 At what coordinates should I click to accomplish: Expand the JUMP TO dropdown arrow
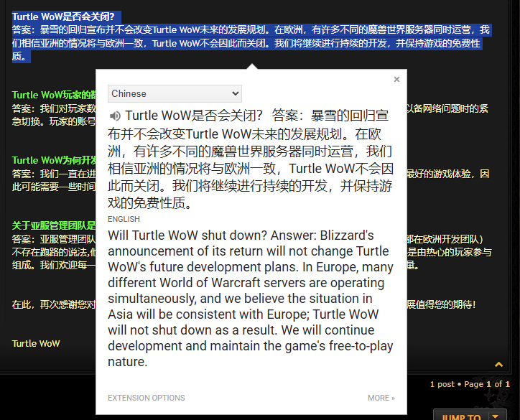[x=496, y=416]
